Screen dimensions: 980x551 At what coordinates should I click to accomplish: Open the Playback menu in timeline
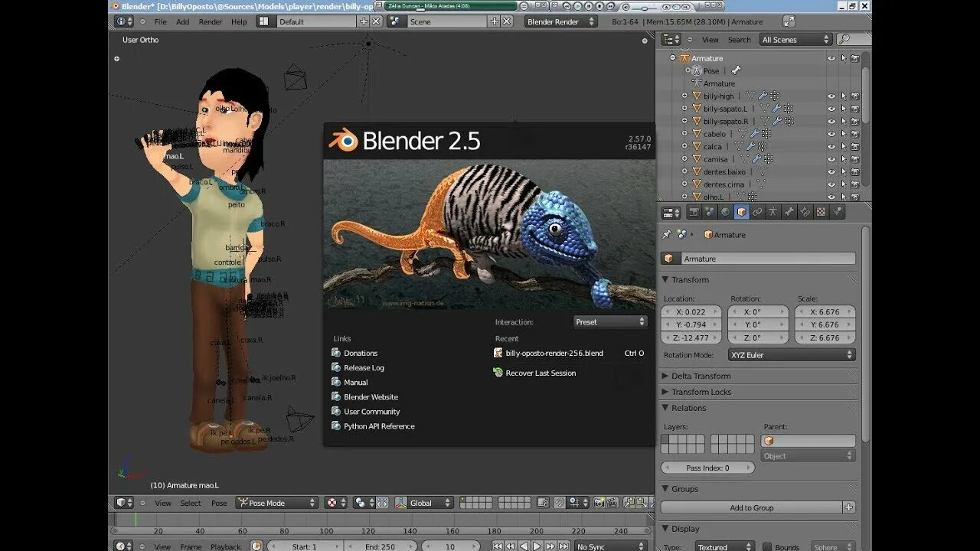point(226,546)
